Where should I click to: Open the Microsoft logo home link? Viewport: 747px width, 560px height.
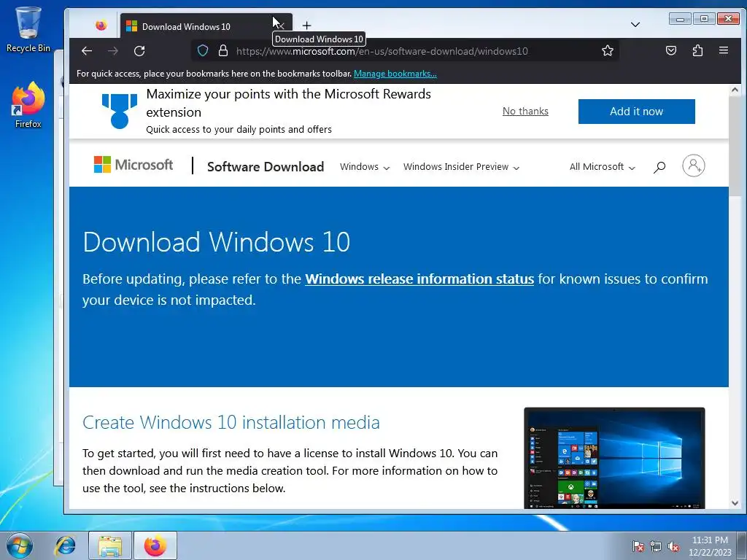[133, 165]
